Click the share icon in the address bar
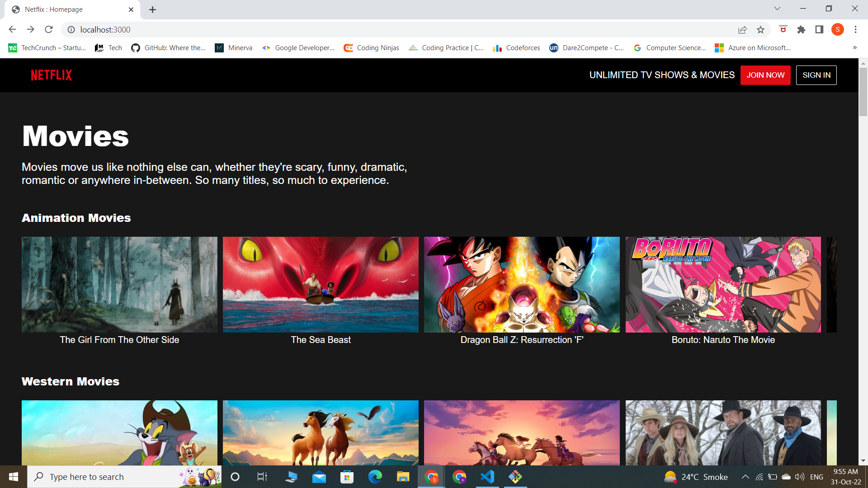868x488 pixels. [x=743, y=29]
